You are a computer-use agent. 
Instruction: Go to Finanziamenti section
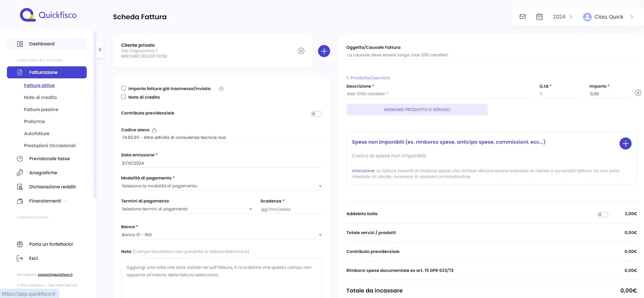45,201
